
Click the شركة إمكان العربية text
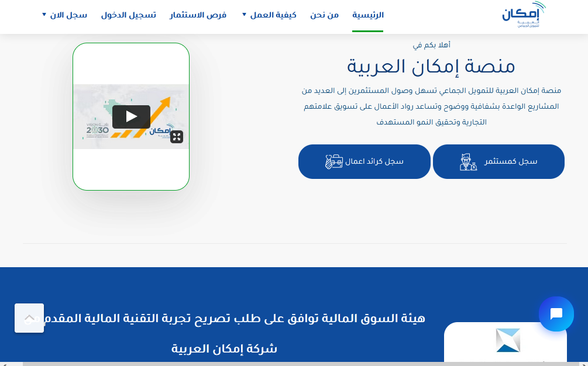point(224,349)
